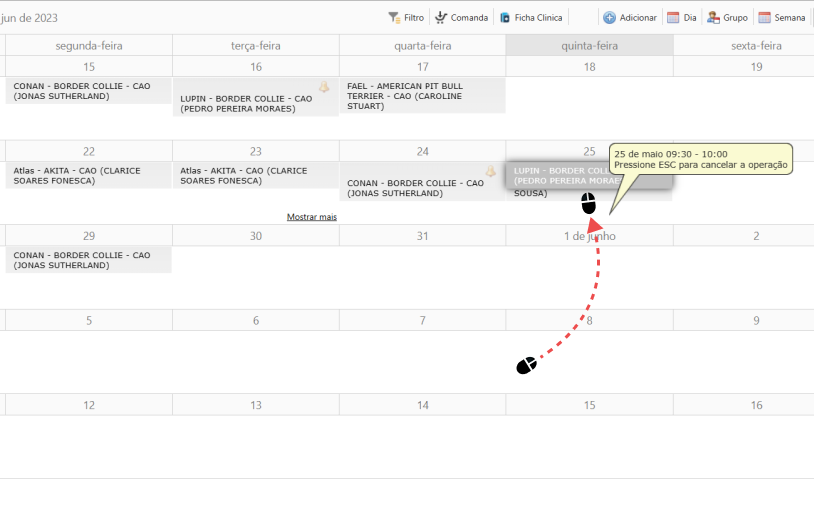Open Conan appointment on day 15
Screen dimensions: 814x525
89,91
